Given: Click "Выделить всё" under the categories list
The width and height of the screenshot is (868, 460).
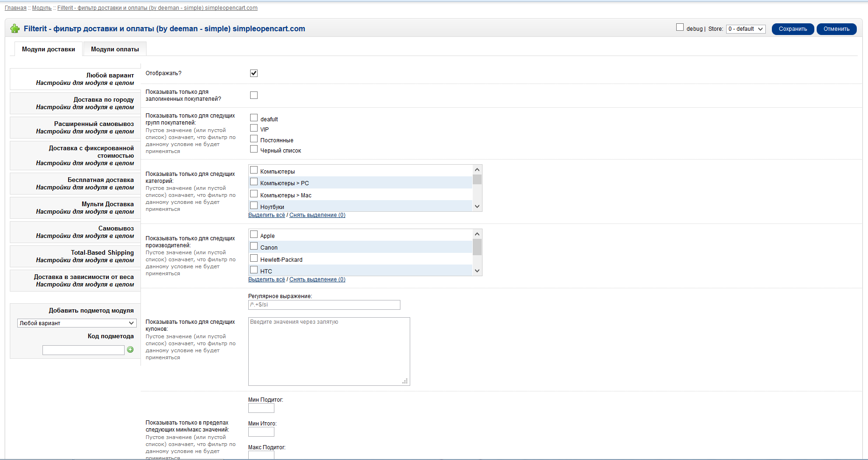Looking at the screenshot, I should (266, 215).
